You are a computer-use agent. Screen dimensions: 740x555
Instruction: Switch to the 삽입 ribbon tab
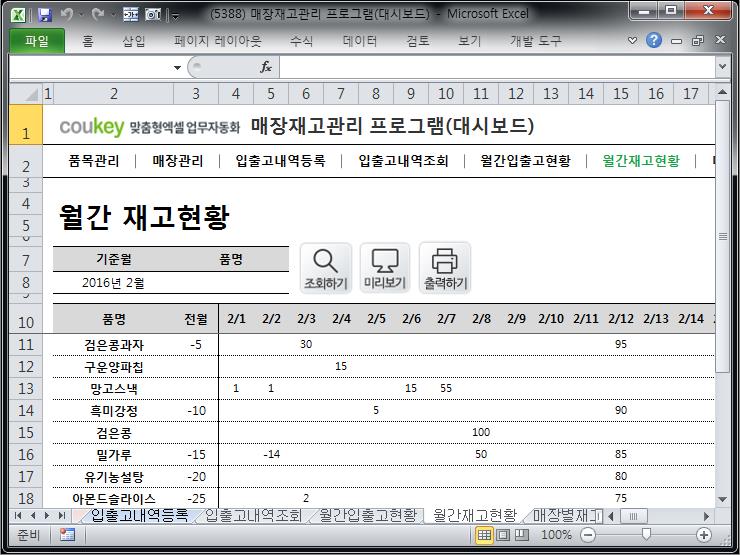pos(134,42)
